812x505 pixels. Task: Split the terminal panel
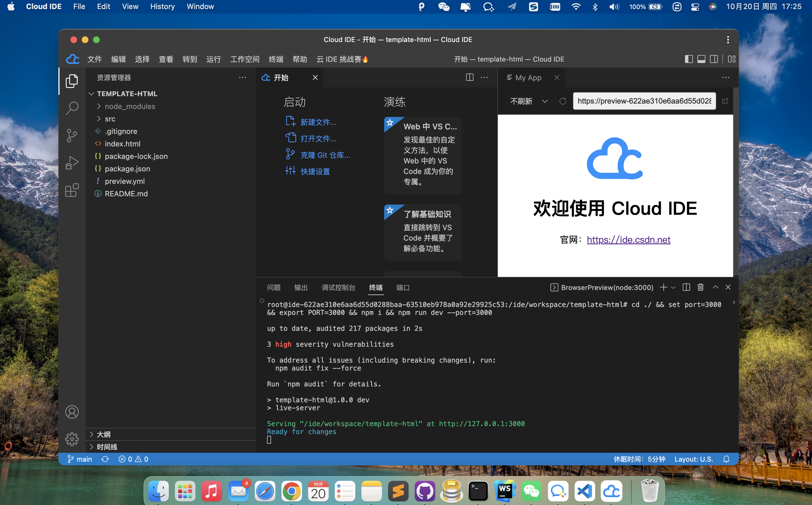click(x=686, y=287)
